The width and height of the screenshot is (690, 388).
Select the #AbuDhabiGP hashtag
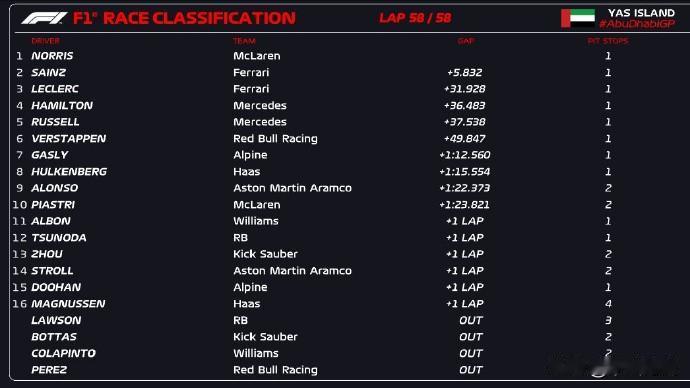point(637,24)
